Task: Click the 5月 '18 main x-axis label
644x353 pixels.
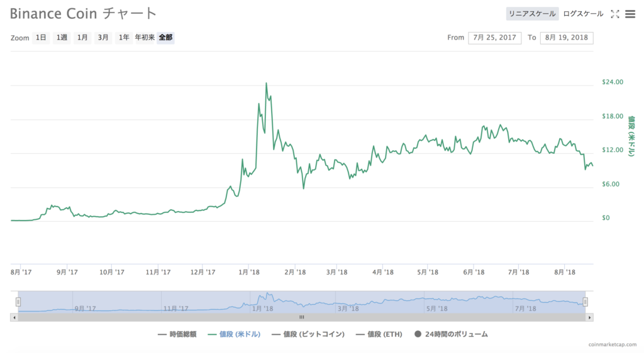Action: [428, 272]
